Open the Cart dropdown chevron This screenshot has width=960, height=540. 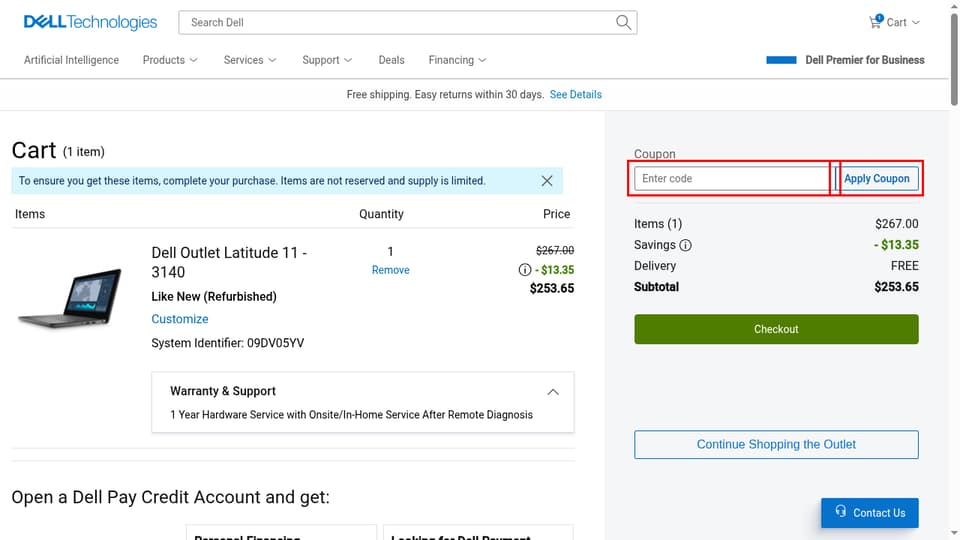point(916,23)
